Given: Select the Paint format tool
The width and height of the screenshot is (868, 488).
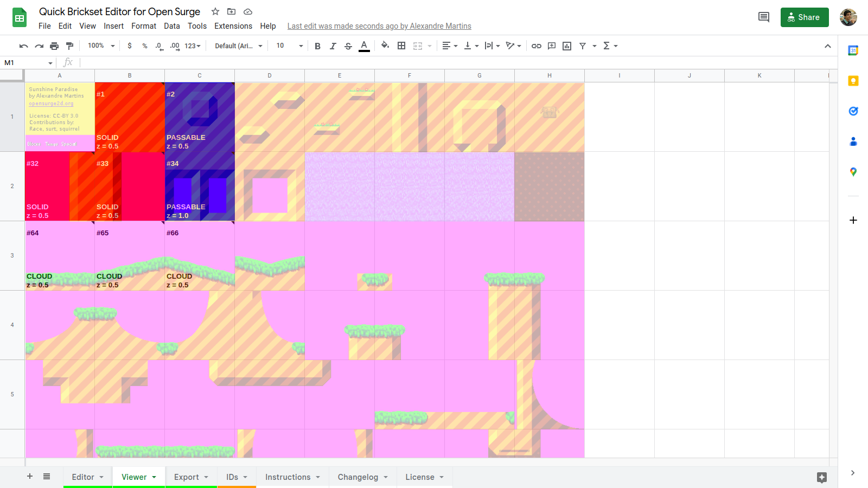Looking at the screenshot, I should [69, 46].
